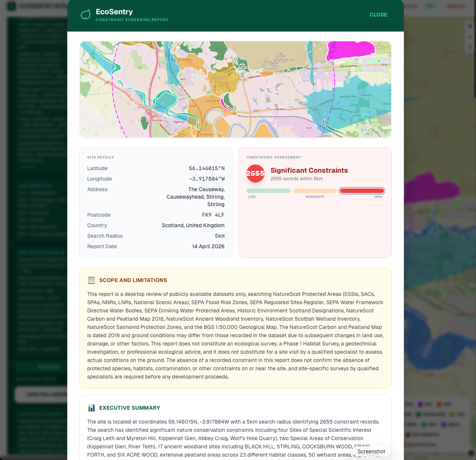This screenshot has height=460, width=476.
Task: Click the Screenshot tooltip label
Action: point(371,451)
